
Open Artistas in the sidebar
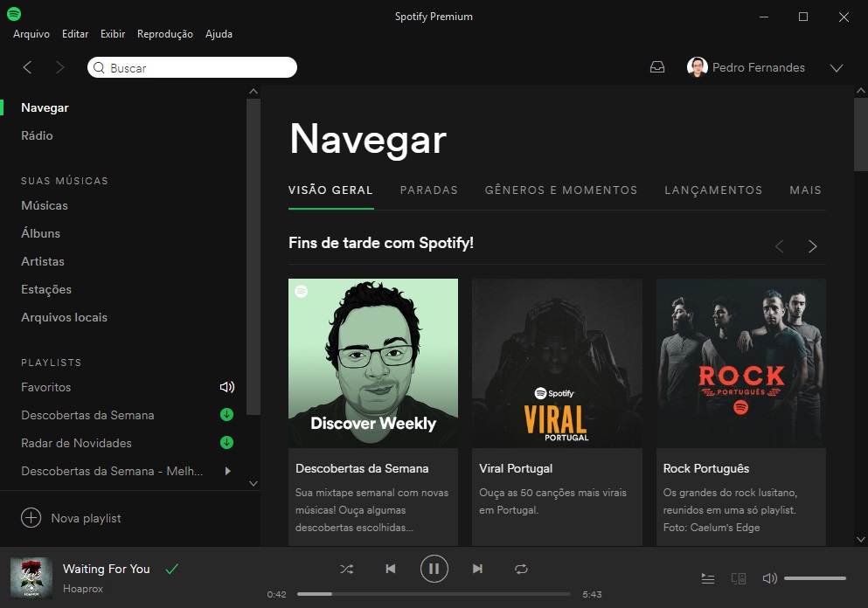(43, 261)
